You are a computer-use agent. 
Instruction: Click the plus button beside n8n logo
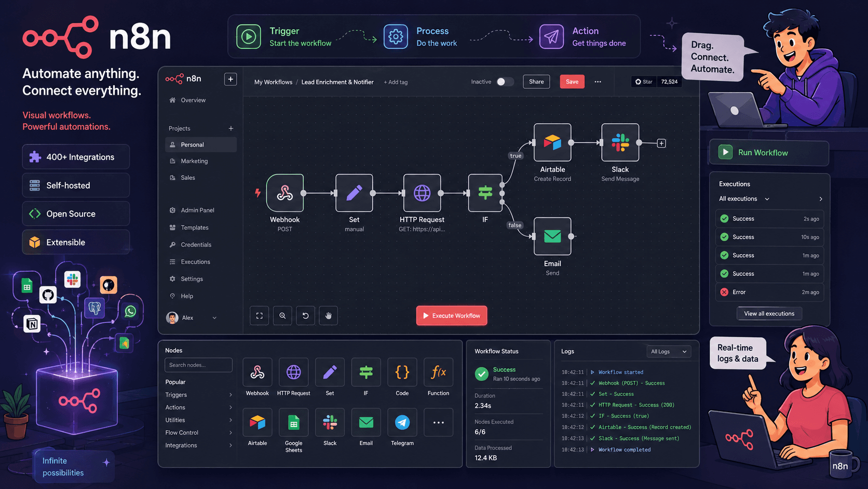tap(230, 79)
